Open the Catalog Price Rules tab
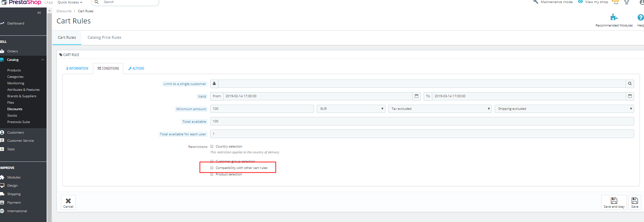Viewport: 644px width, 222px height. (x=104, y=37)
